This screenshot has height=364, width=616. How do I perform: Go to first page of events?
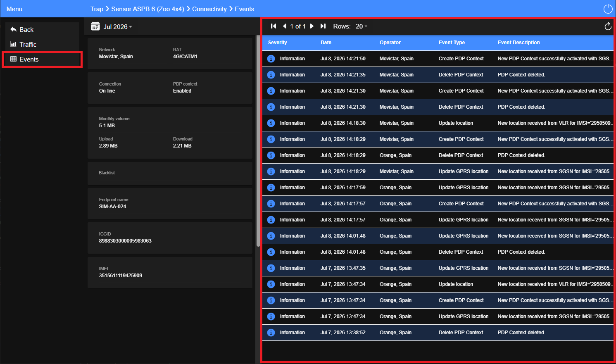point(274,26)
